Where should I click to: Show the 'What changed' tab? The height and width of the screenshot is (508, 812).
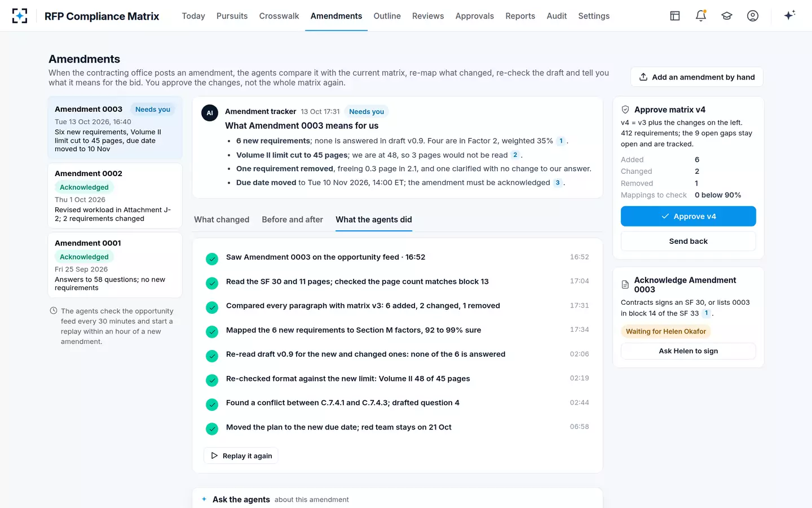pyautogui.click(x=222, y=220)
